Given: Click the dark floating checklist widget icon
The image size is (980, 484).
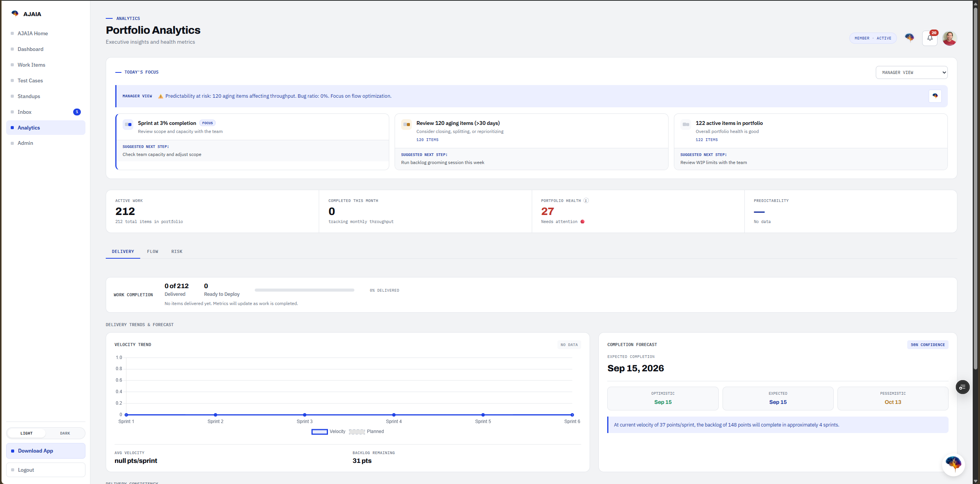Looking at the screenshot, I should [962, 387].
